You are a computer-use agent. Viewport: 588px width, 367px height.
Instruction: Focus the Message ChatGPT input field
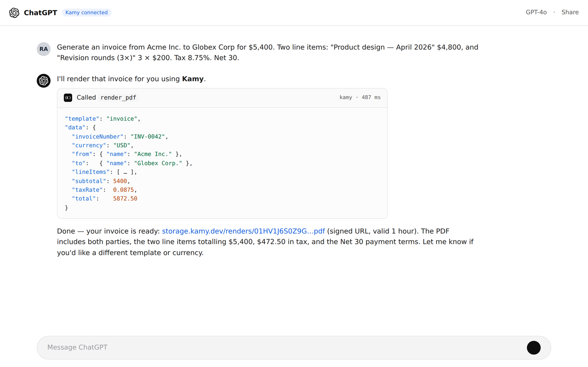[x=294, y=347]
